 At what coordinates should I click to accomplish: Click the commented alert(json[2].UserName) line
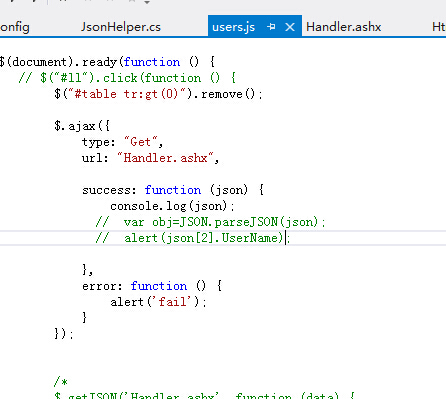coord(193,238)
